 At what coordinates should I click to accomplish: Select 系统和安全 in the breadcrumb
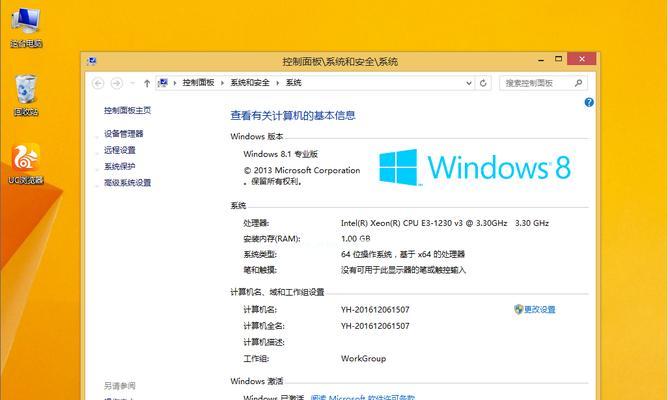coord(250,83)
